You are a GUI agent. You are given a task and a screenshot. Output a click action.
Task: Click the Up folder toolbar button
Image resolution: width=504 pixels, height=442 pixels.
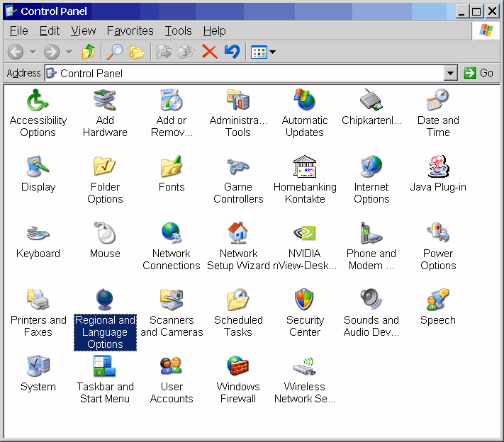89,52
